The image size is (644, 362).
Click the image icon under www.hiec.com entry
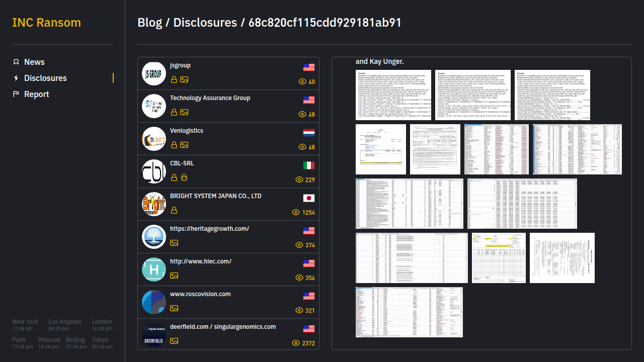174,276
